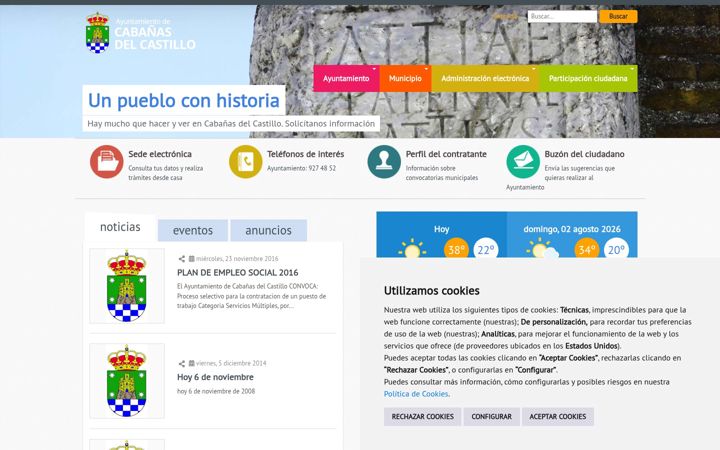Open the Administración electrónica navigation item

[x=485, y=79]
